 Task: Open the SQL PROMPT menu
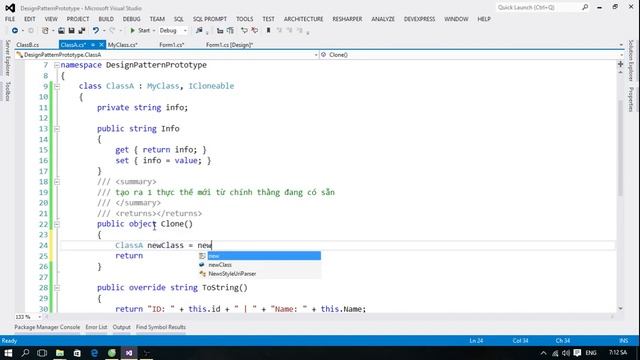tap(209, 19)
